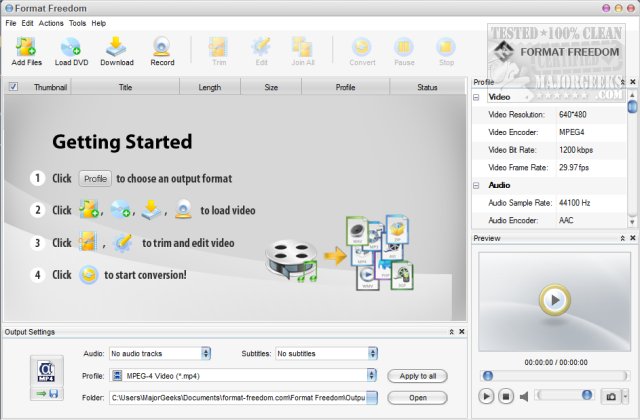640x420 pixels.
Task: Click the save icon below the MP4 format icon
Action: pyautogui.click(x=53, y=394)
